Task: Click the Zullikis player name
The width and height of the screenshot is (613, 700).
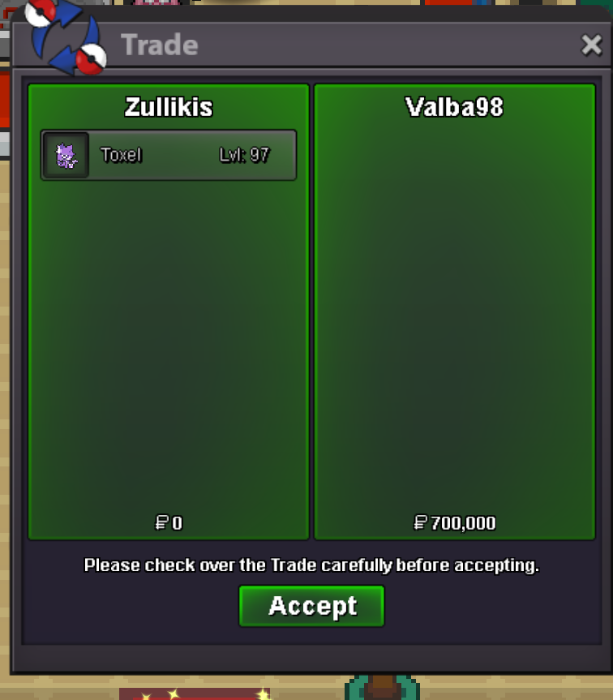Action: click(169, 107)
